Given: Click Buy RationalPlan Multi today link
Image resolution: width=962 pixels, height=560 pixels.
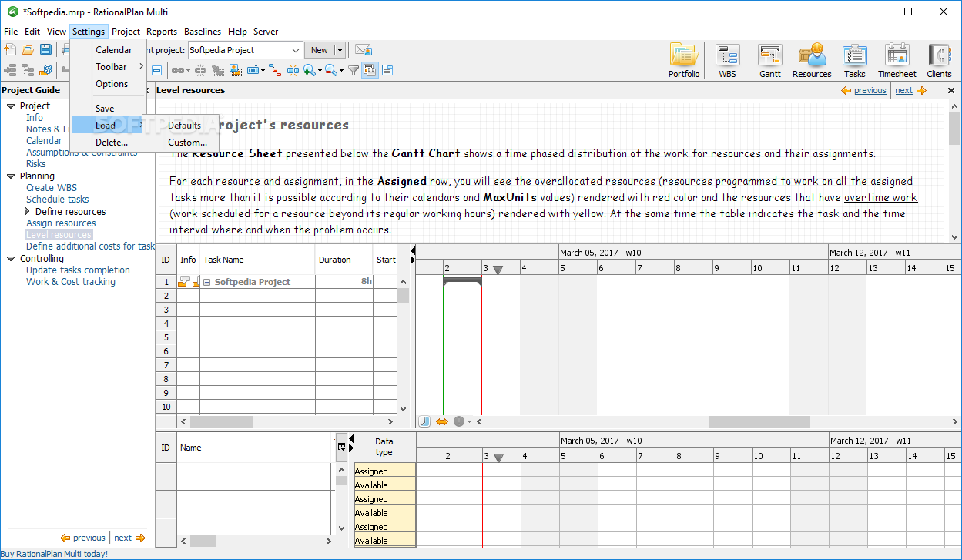Looking at the screenshot, I should [54, 554].
